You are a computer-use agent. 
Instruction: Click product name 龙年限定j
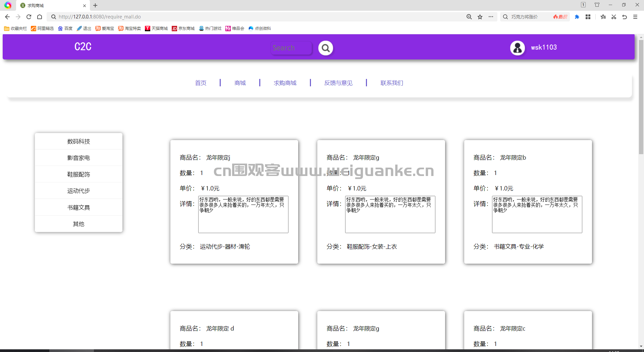(x=218, y=158)
